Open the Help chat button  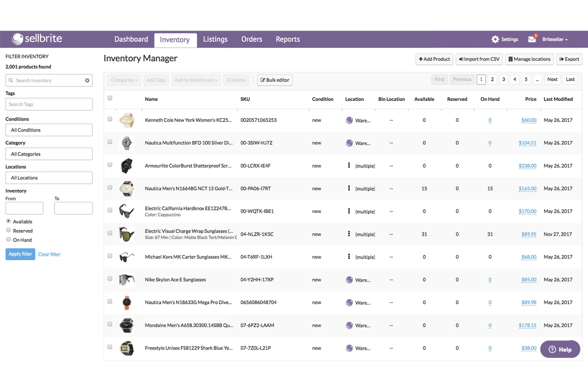(x=560, y=350)
